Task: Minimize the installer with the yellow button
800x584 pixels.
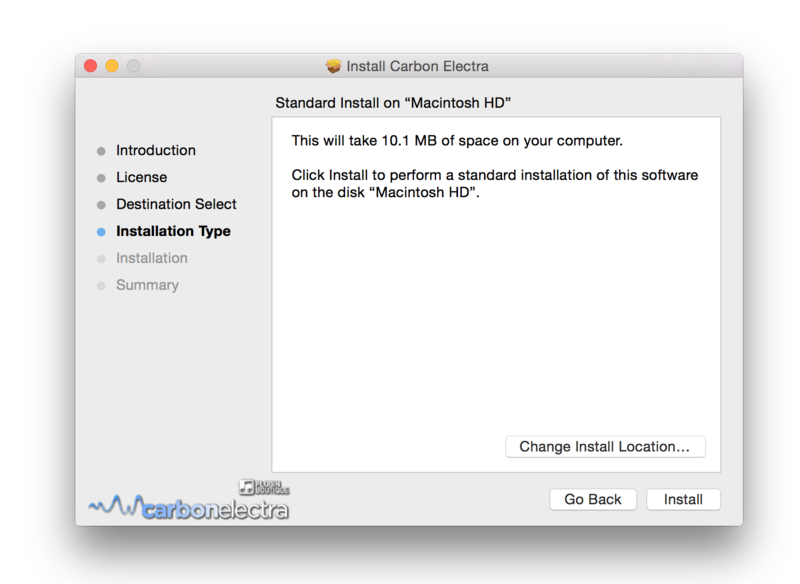Action: click(112, 66)
